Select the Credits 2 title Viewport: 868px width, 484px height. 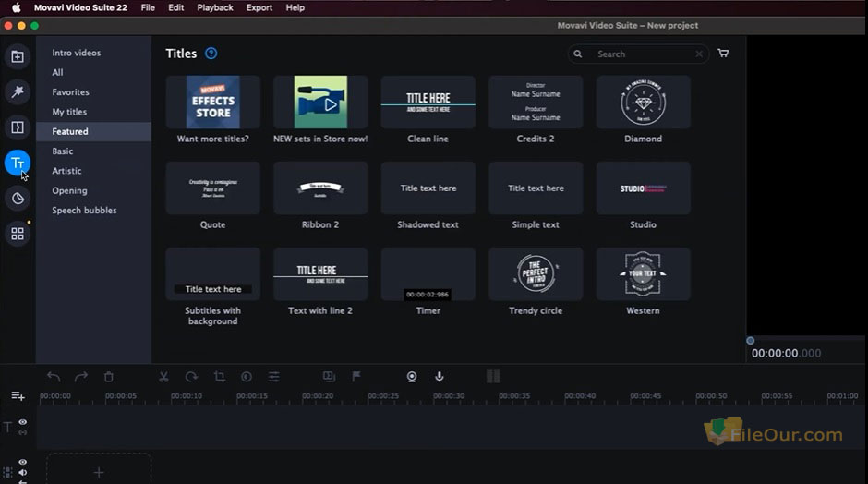[536, 103]
